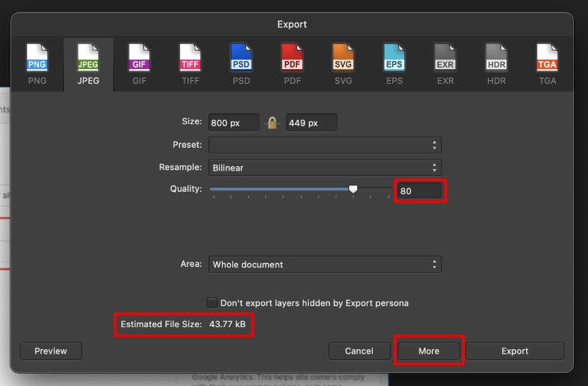Pick the EPS export format icon
Screen dimensions: 588x386
pyautogui.click(x=394, y=58)
